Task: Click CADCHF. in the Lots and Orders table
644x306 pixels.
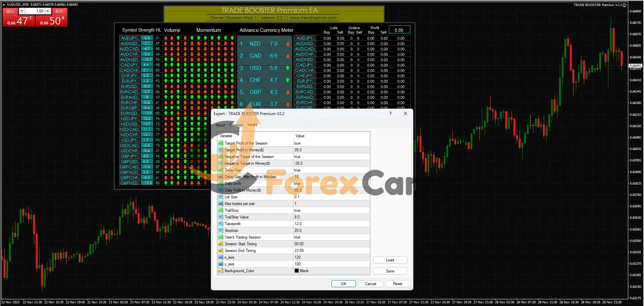Action: [305, 70]
